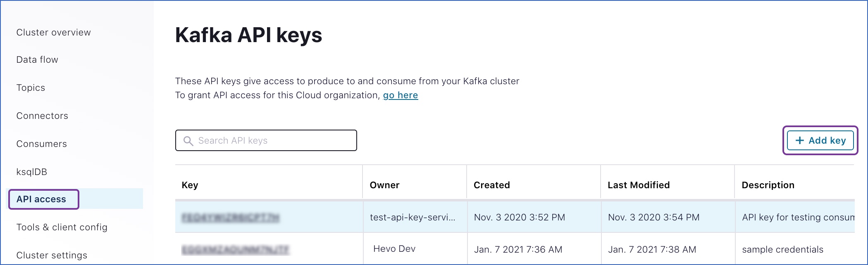Open the Topics section
The image size is (868, 265).
point(31,88)
